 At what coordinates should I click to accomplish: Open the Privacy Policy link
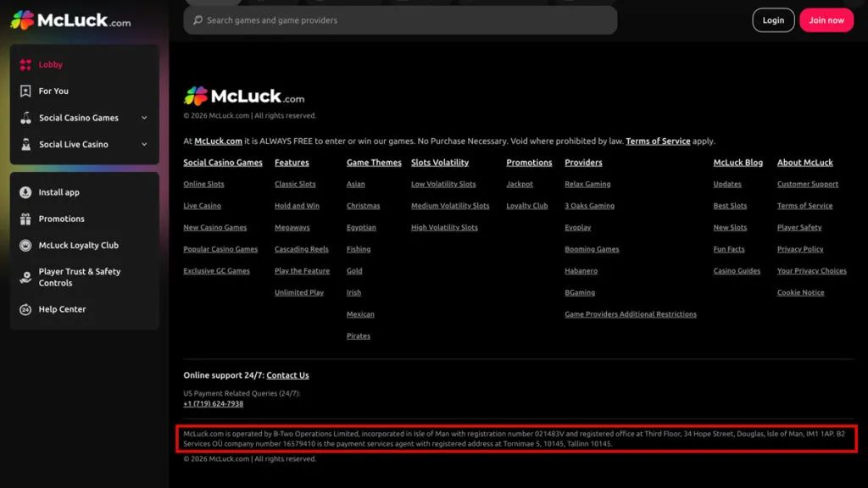point(800,249)
